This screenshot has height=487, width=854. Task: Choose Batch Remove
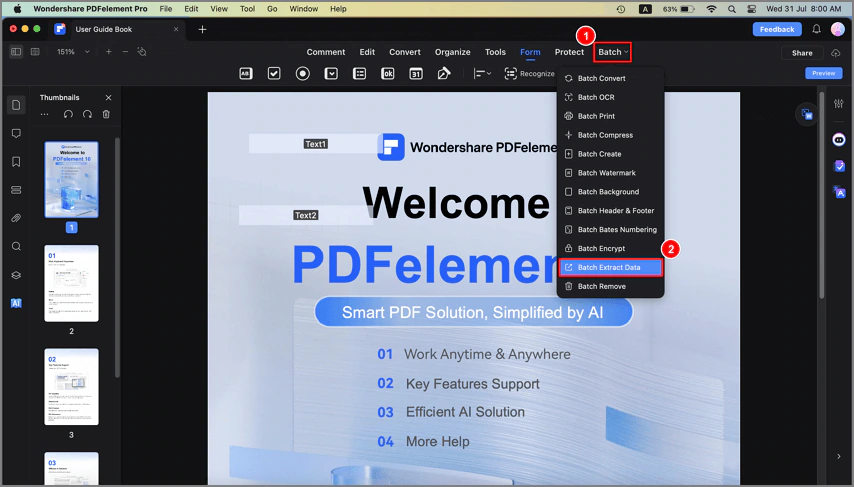(611, 287)
